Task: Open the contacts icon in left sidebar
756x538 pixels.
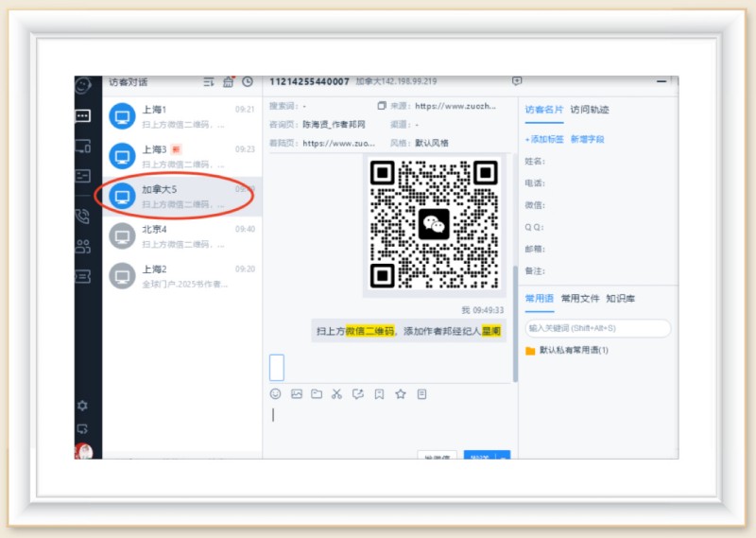Action: [x=83, y=246]
